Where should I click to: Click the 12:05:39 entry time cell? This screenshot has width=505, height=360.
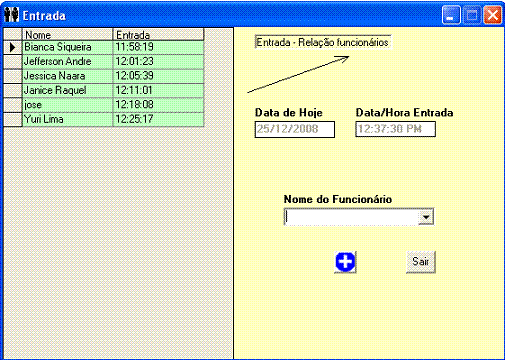(158, 76)
